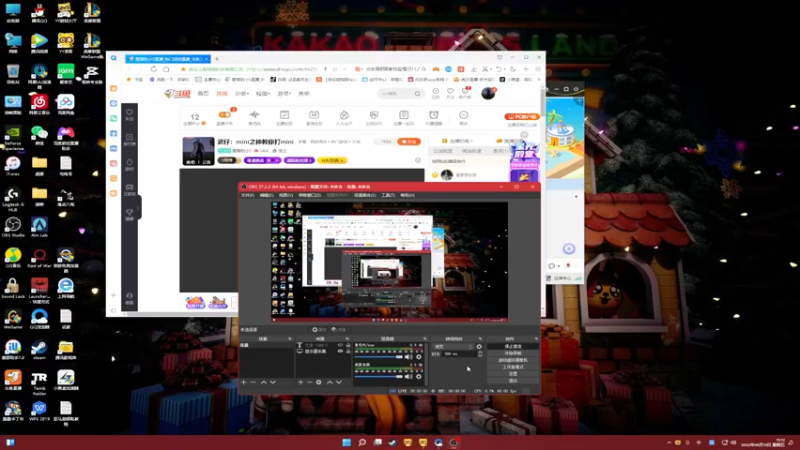Open the Steam desktop shortcut
Viewport: 800px width, 450px height.
click(x=39, y=350)
